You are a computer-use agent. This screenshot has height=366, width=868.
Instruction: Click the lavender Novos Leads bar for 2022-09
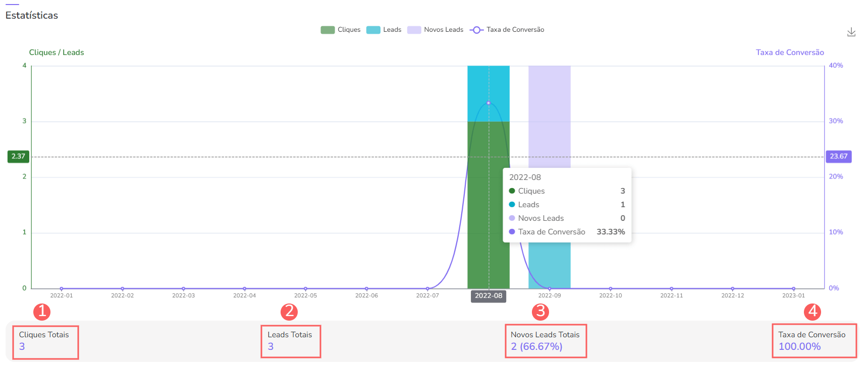pyautogui.click(x=549, y=116)
